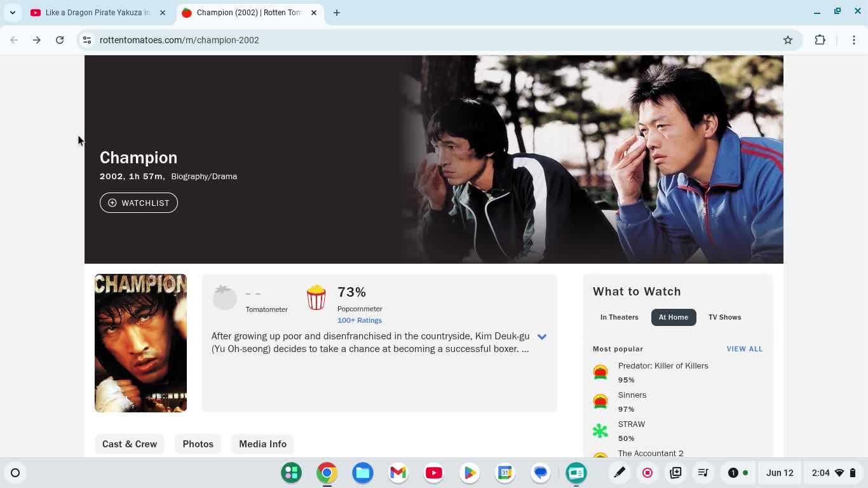Click the Tomatometer label
The height and width of the screenshot is (488, 868).
pyautogui.click(x=267, y=309)
